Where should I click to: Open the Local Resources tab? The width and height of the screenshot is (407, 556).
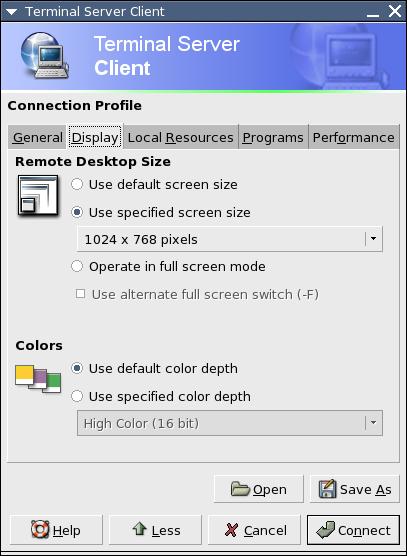(x=180, y=137)
